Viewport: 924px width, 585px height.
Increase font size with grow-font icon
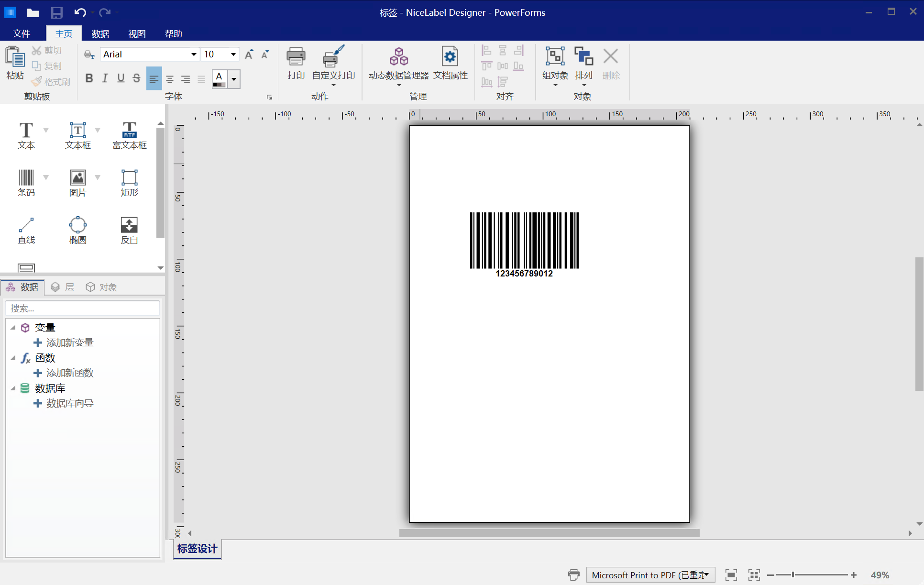249,54
